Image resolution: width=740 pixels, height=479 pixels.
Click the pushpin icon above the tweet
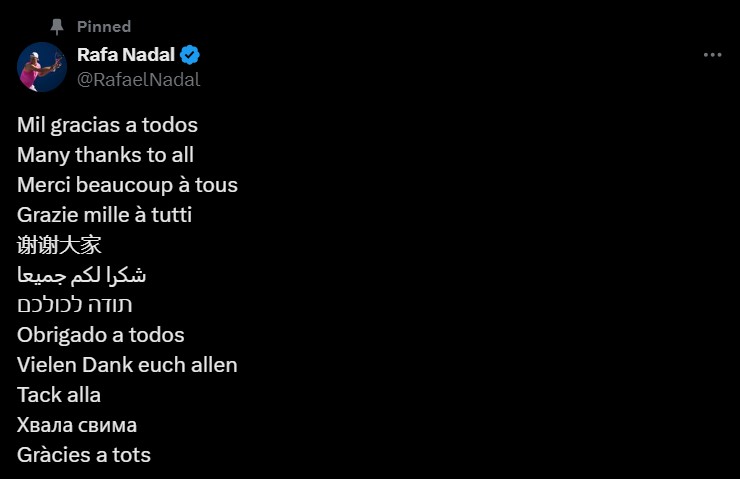(x=57, y=26)
